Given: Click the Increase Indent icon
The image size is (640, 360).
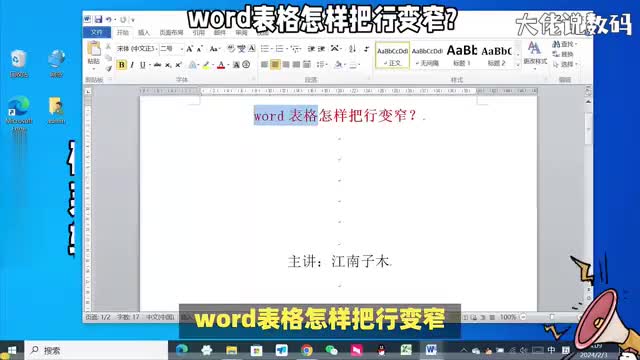Looking at the screenshot, I should 322,49.
